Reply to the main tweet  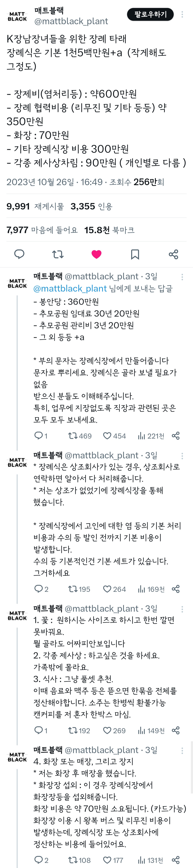pos(19,254)
